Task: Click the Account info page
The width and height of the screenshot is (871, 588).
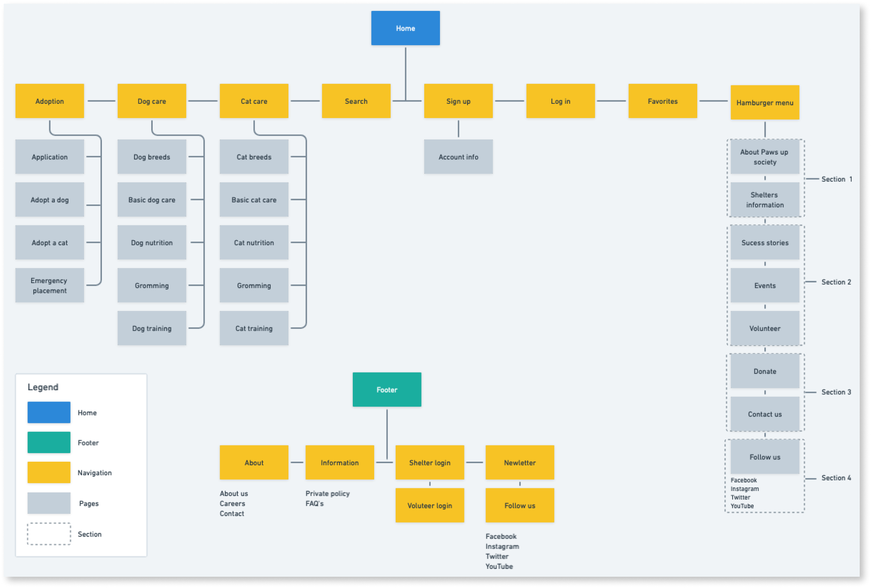Action: point(458,157)
